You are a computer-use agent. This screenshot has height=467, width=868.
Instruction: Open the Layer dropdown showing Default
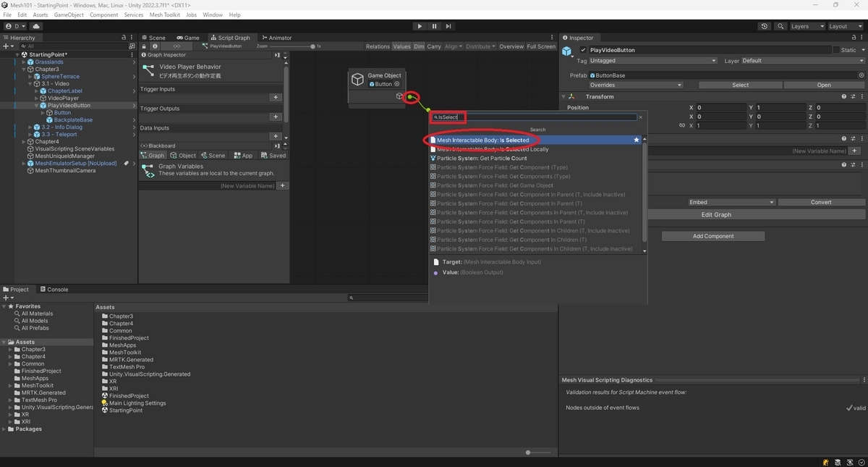pyautogui.click(x=803, y=61)
